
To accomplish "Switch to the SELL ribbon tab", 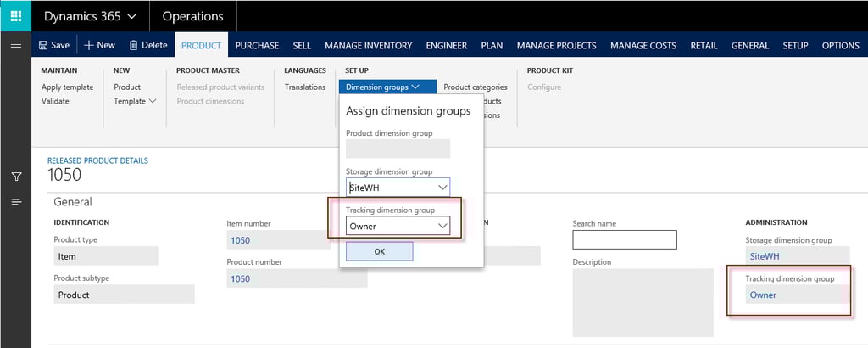I will point(302,46).
